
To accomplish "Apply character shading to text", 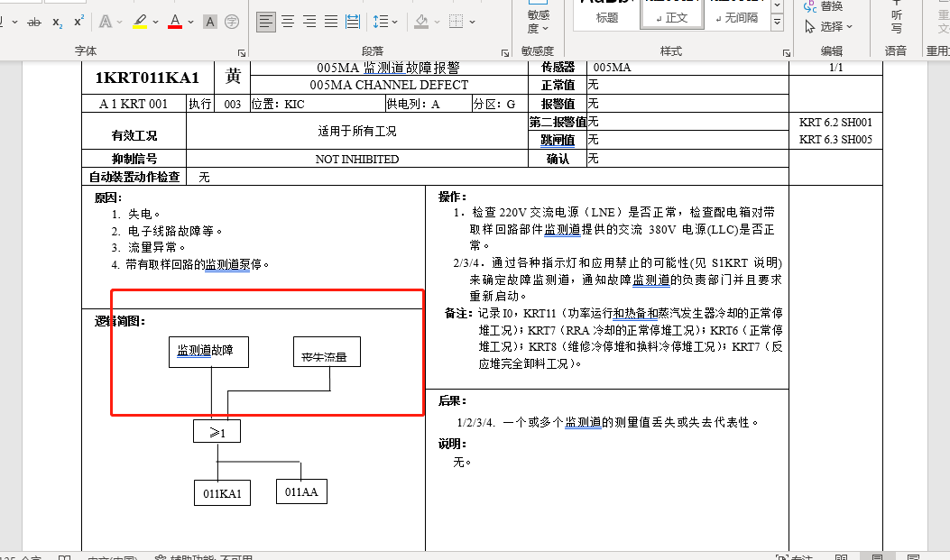I will point(210,22).
